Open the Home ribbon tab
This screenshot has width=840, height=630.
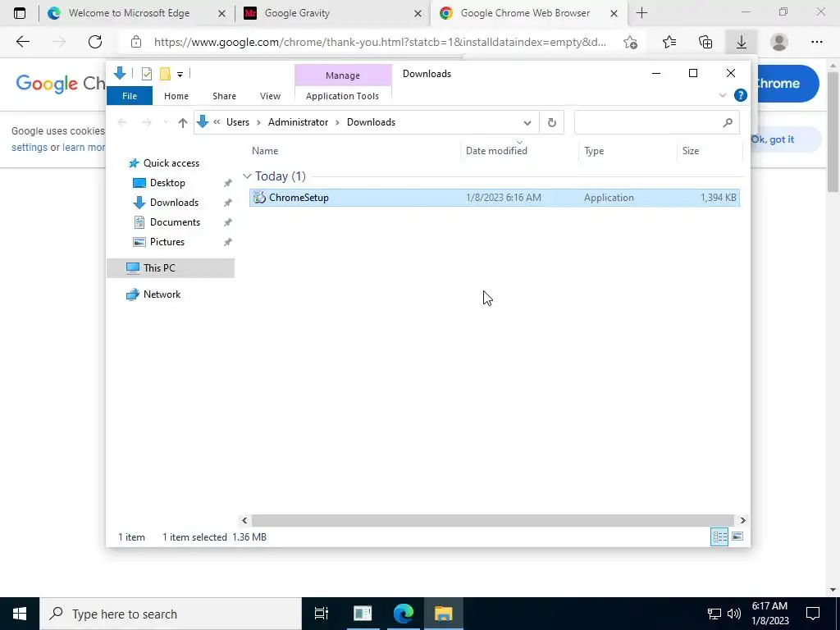point(176,96)
